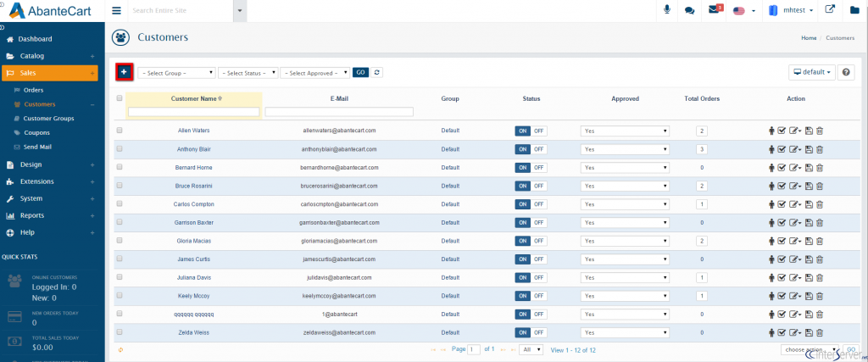Follow the Home breadcrumb link

pyautogui.click(x=809, y=37)
